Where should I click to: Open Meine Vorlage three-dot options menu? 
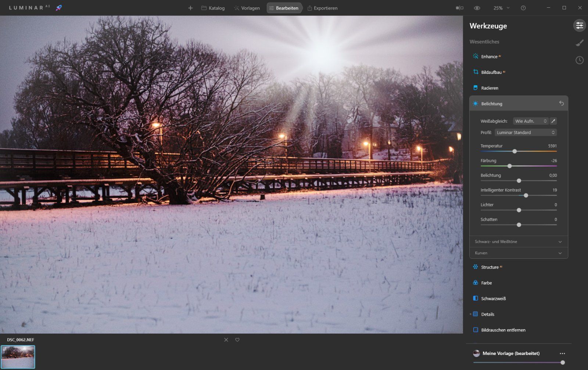(x=562, y=353)
